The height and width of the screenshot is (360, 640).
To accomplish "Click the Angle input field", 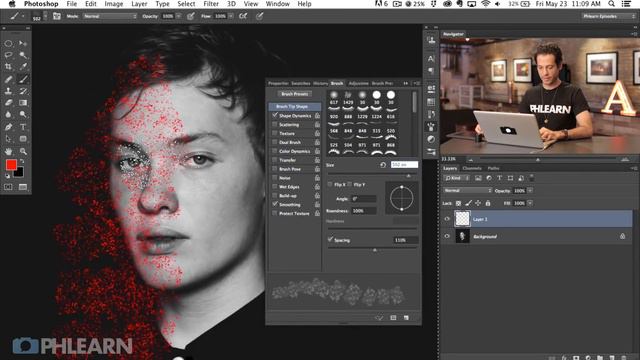I will tap(364, 199).
